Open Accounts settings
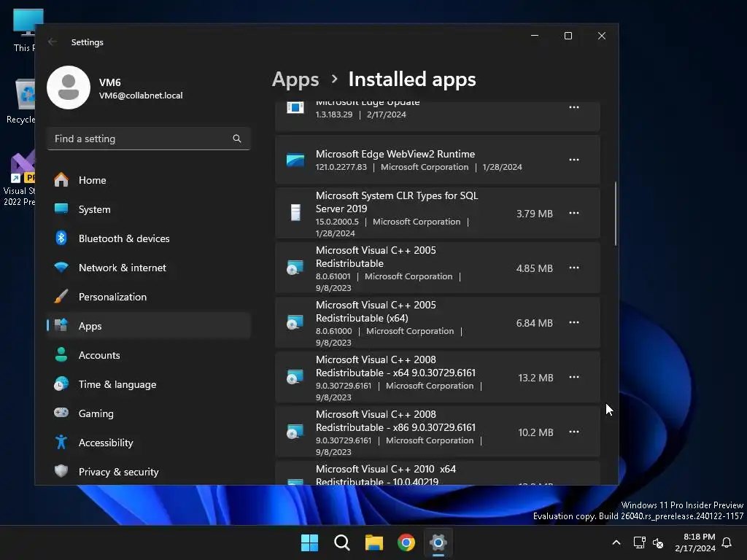Screen dimensions: 747x560 (149, 355)
